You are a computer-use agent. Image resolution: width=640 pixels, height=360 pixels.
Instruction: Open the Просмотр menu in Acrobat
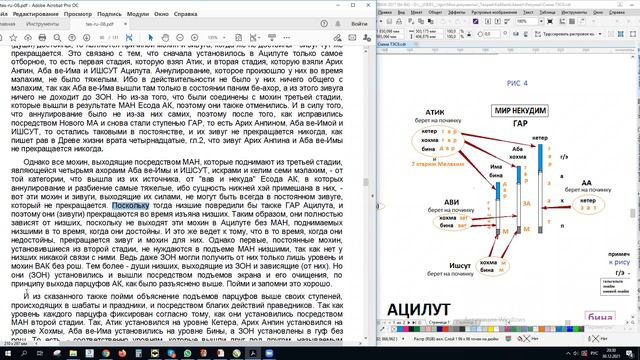click(78, 14)
